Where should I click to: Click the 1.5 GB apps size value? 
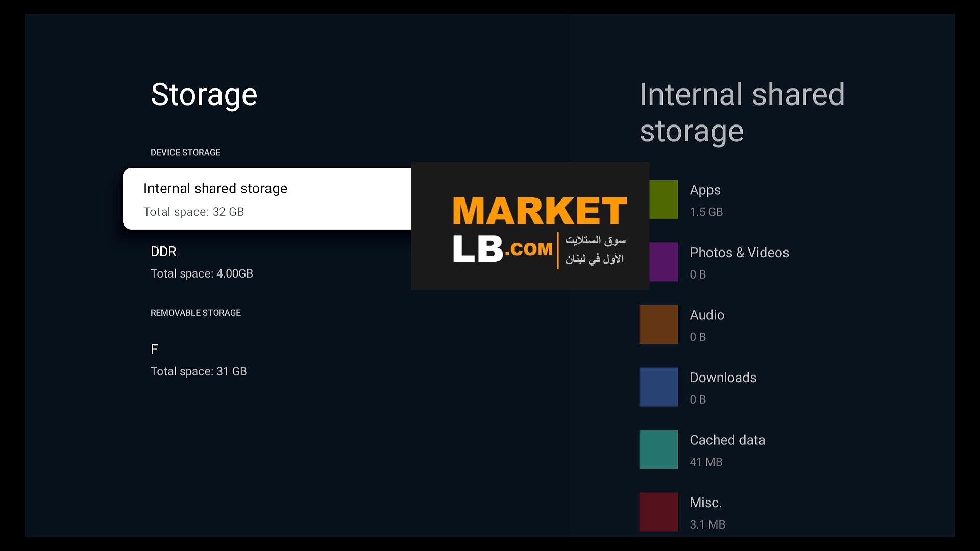[706, 212]
